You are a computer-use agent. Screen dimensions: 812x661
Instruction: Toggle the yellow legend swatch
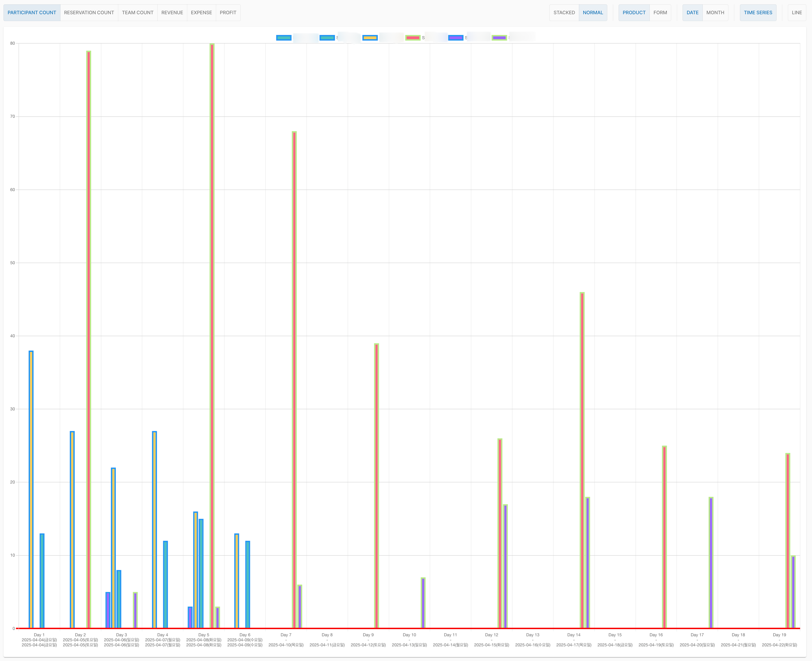point(370,38)
